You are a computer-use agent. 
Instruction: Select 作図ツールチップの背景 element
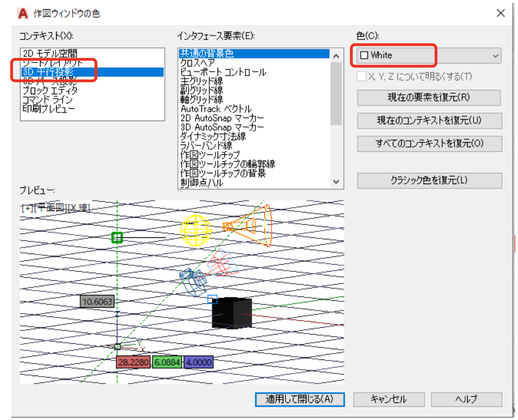pyautogui.click(x=254, y=173)
